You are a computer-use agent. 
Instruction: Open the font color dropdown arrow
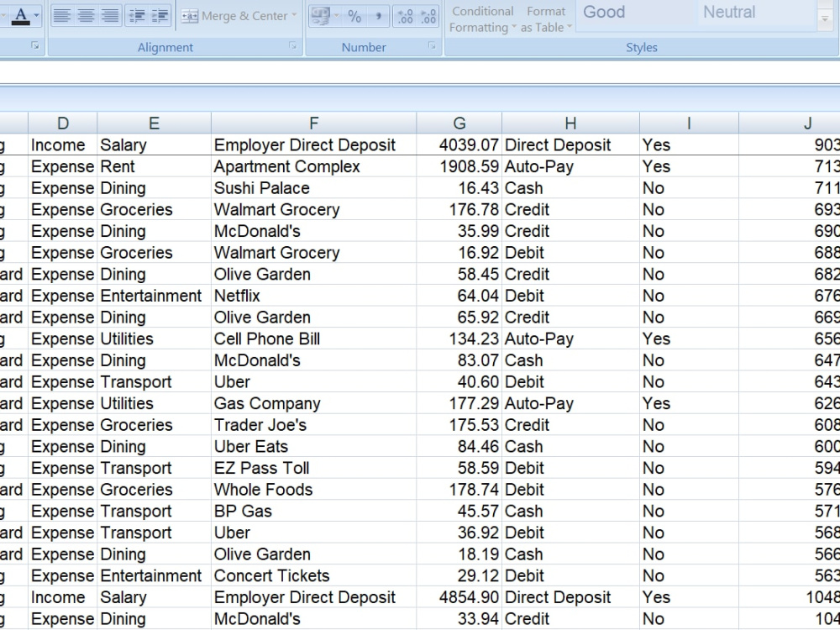[x=36, y=15]
